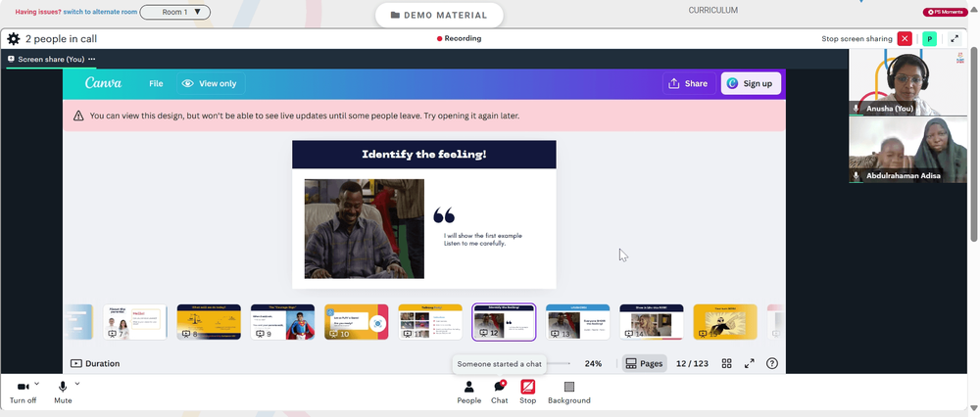This screenshot has width=980, height=417.
Task: Toggle the Pages thumbnail strip
Action: (x=645, y=363)
